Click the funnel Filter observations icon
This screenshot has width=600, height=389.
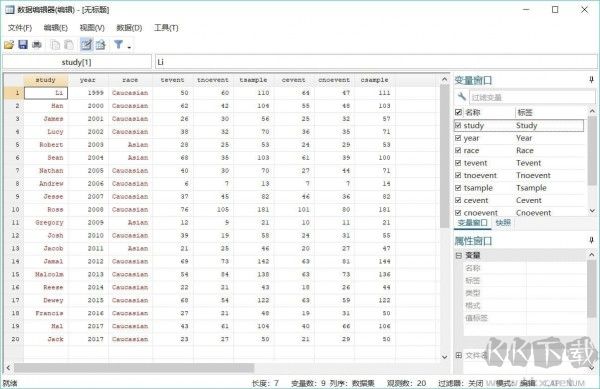point(118,45)
